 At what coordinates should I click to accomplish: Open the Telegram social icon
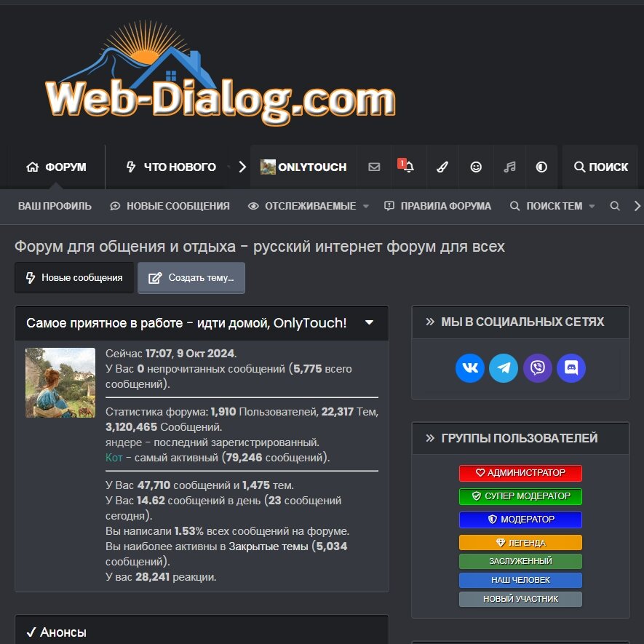click(x=504, y=367)
